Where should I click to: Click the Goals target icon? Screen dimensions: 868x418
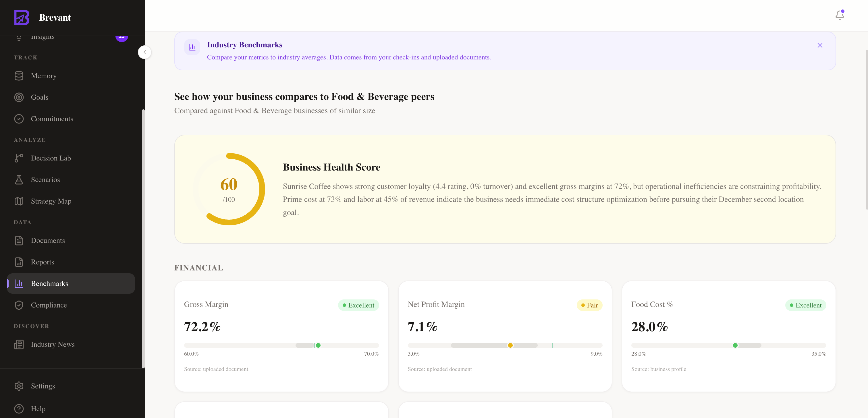pyautogui.click(x=19, y=97)
